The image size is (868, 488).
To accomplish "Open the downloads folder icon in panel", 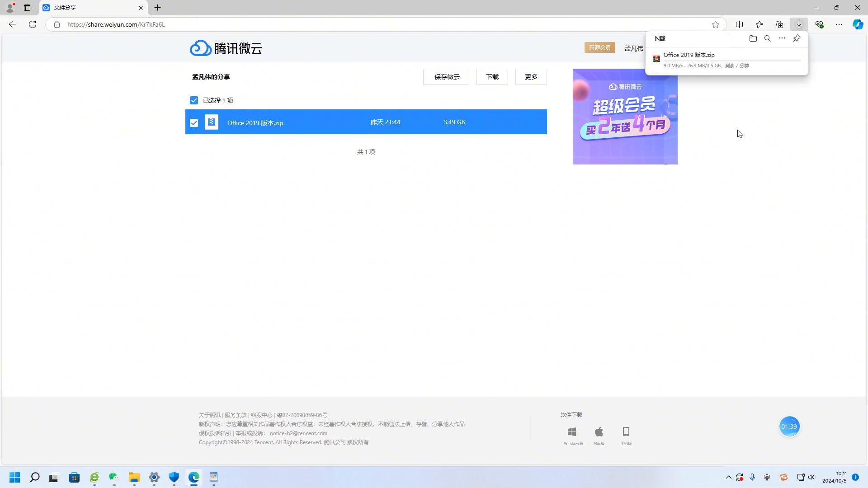I will (x=753, y=38).
